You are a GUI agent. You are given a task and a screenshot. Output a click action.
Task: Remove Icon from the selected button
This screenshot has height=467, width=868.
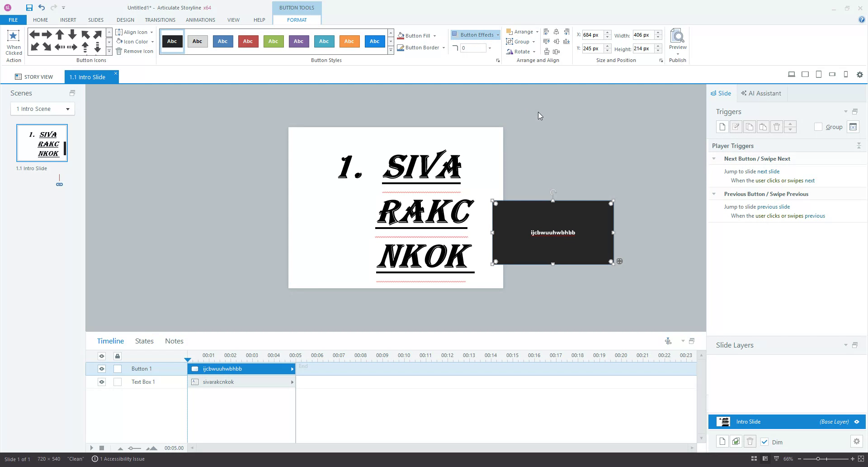tap(134, 51)
